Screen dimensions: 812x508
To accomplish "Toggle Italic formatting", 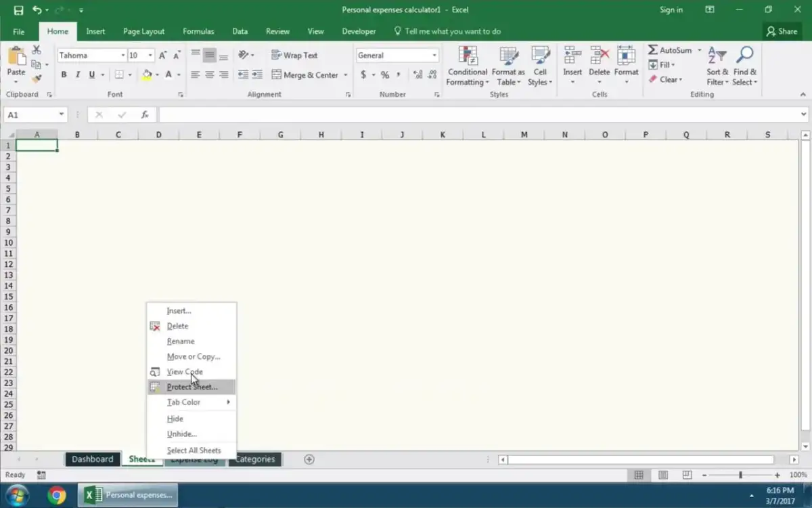I will (x=78, y=75).
